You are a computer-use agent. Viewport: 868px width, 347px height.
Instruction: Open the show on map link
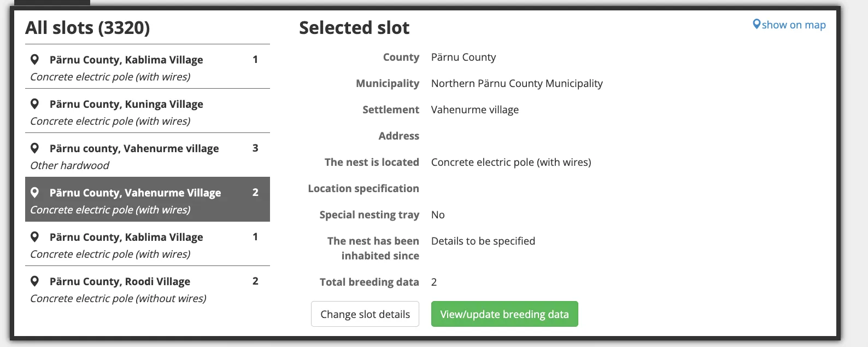793,25
